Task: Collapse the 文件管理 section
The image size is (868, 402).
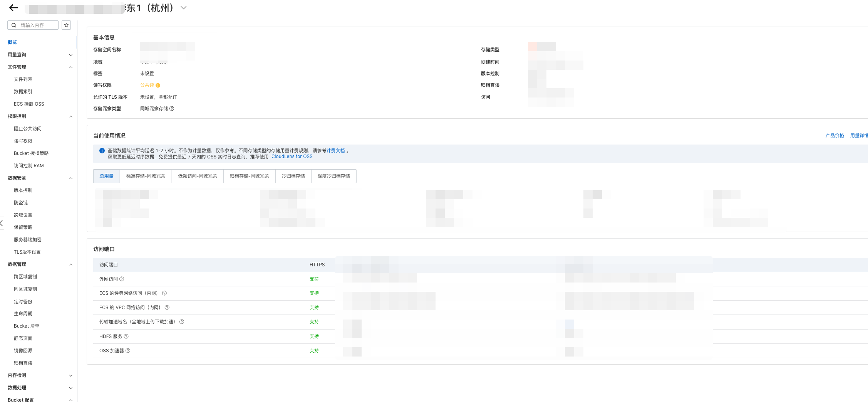Action: click(71, 67)
